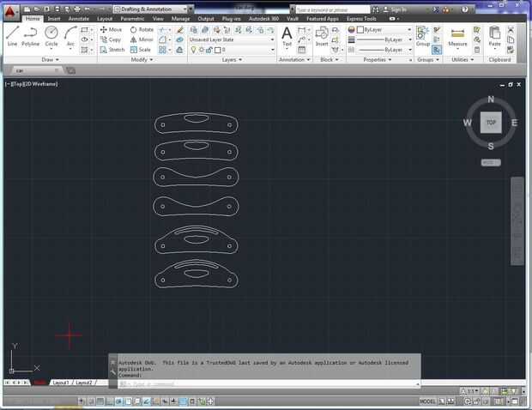
Task: Click the Group tool
Action: [x=423, y=36]
